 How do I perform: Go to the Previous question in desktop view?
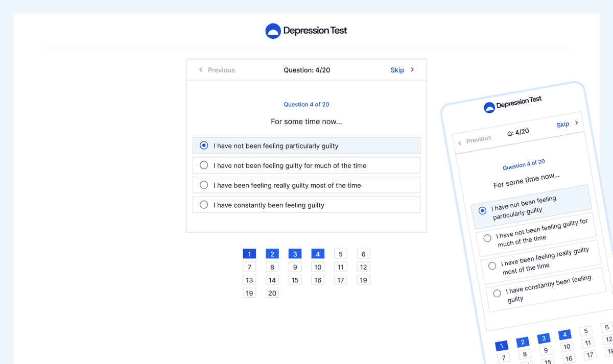[221, 70]
